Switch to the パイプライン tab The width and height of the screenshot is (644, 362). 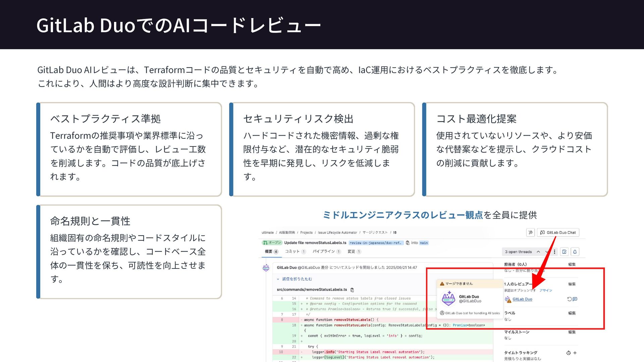[324, 251]
